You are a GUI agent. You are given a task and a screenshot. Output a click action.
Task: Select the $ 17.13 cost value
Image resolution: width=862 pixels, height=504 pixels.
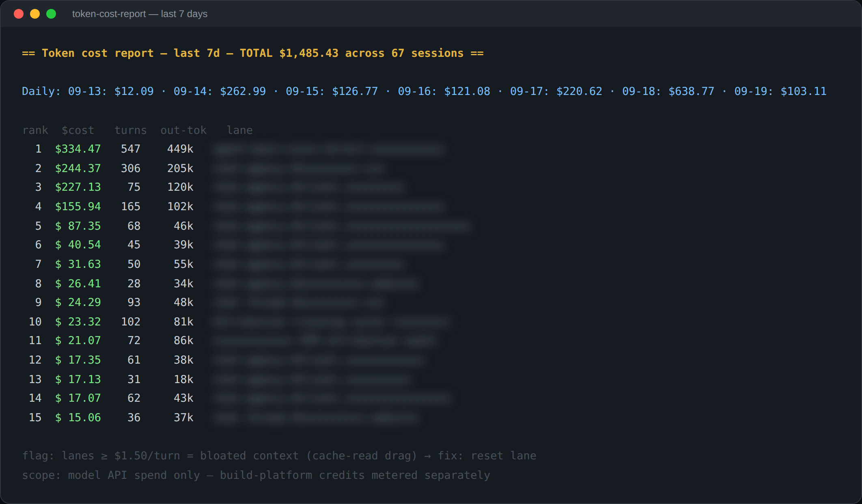78,379
